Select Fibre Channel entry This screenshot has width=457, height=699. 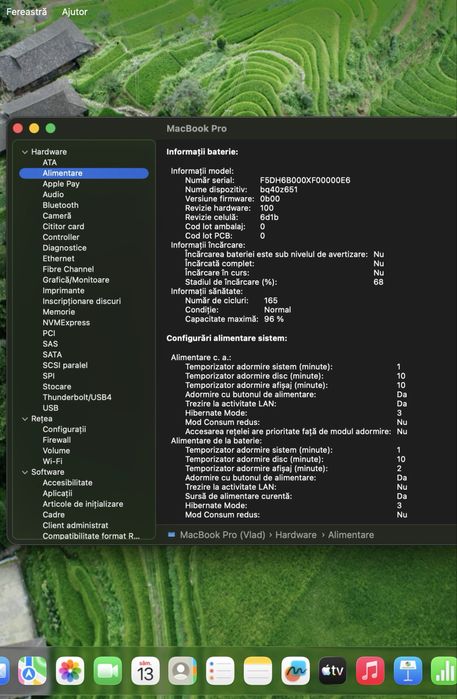pos(68,269)
